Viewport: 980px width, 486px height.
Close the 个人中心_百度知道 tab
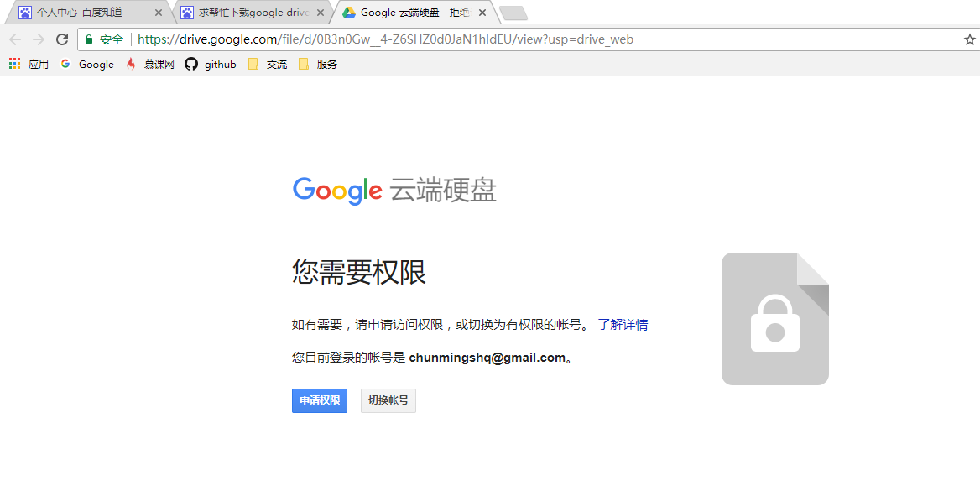[x=158, y=12]
